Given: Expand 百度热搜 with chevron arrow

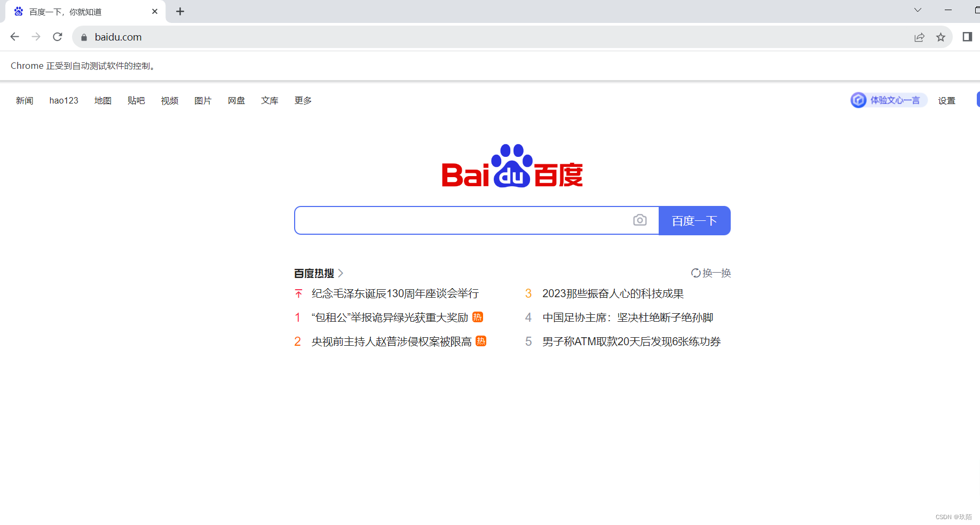Looking at the screenshot, I should point(341,273).
